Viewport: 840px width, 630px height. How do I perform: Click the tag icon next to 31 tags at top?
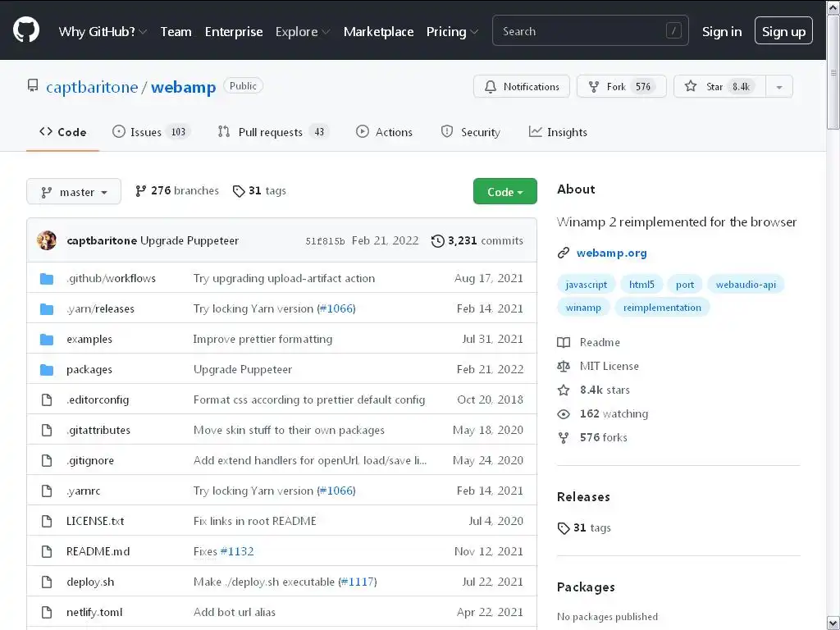(x=239, y=191)
